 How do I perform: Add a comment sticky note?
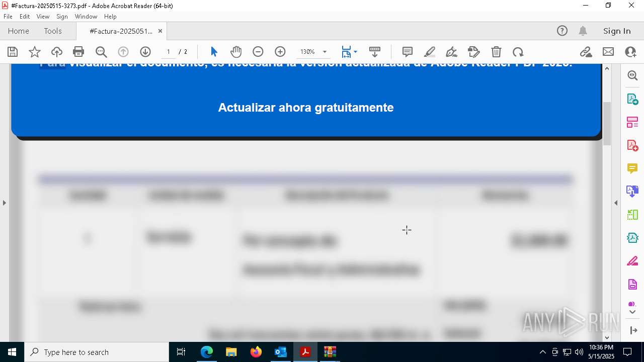408,52
